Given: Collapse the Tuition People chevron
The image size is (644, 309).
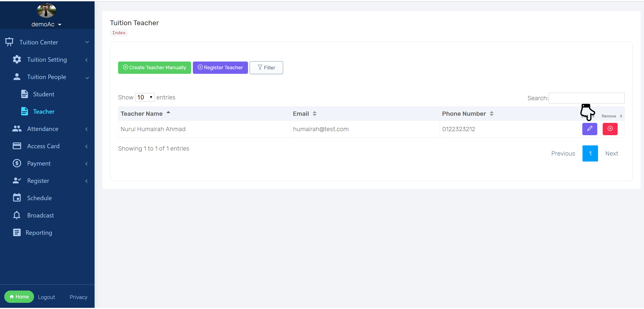Looking at the screenshot, I should point(87,78).
